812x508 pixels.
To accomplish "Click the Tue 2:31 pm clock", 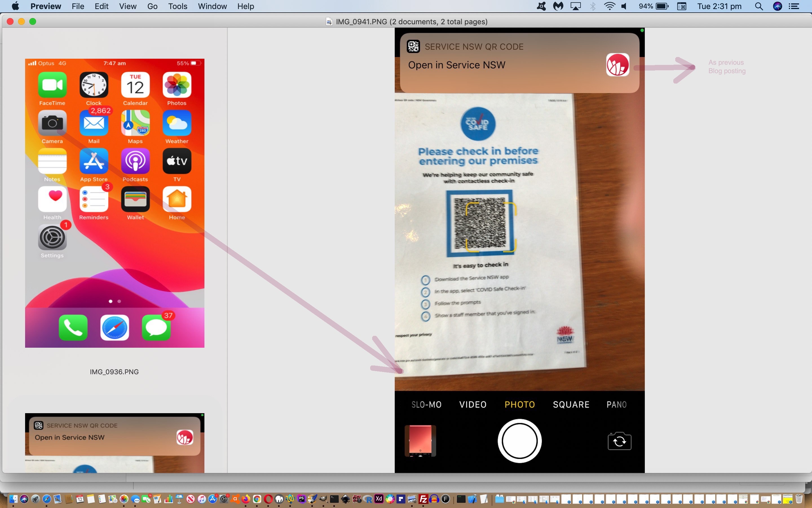I will coord(719,6).
